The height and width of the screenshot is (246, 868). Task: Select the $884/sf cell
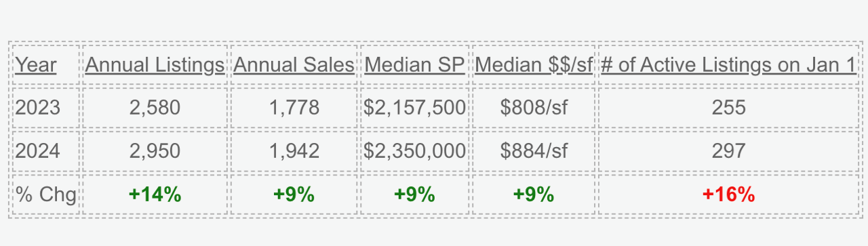[x=534, y=150]
